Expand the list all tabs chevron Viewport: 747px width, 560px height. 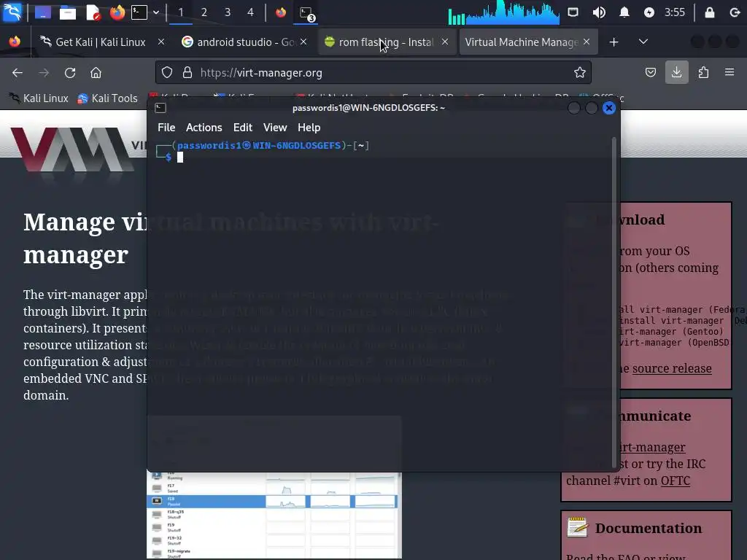pyautogui.click(x=643, y=42)
